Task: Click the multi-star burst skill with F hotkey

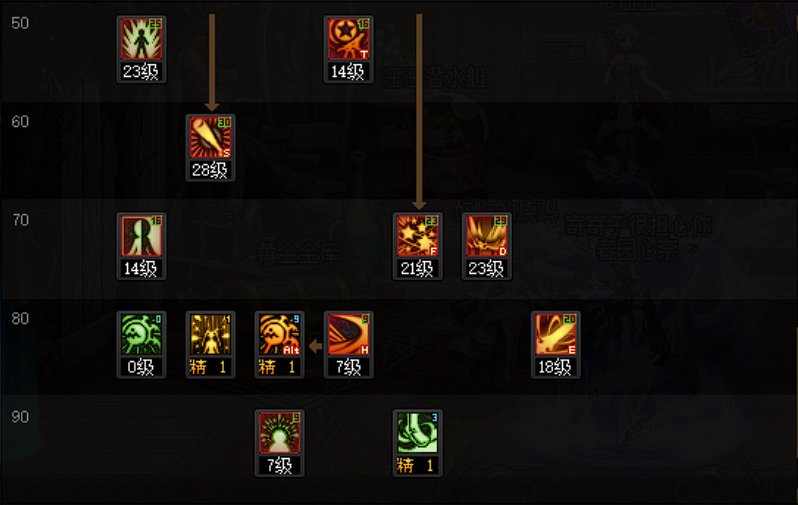Action: [417, 236]
